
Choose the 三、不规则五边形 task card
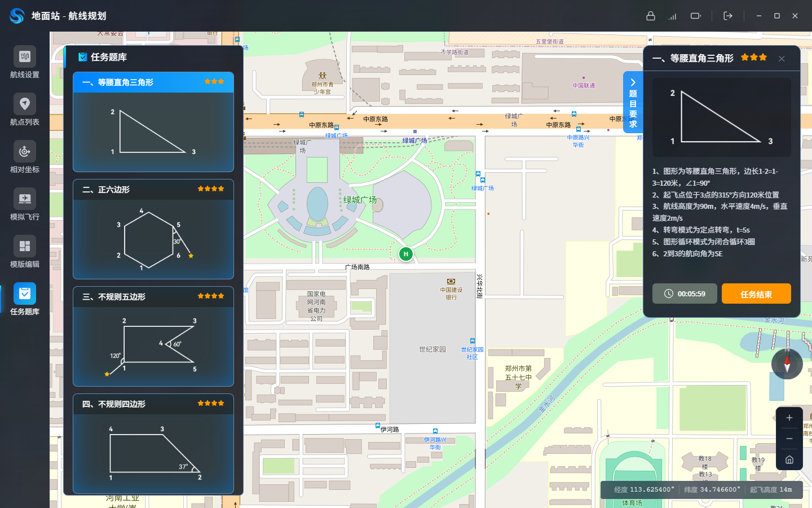coord(153,336)
